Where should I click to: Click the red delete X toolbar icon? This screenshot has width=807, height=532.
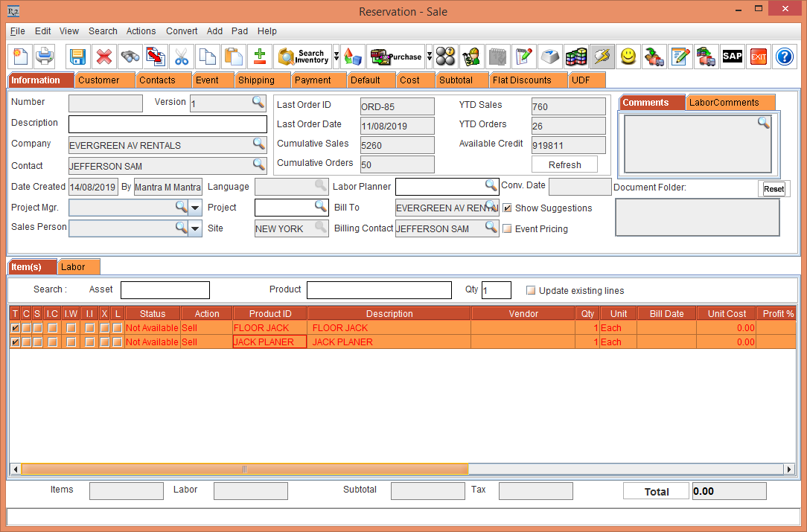pos(103,57)
